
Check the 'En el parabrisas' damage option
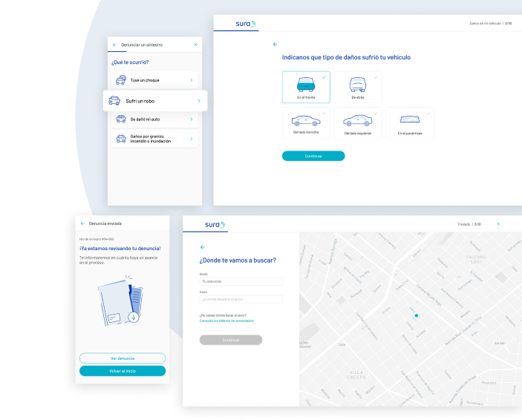coord(409,123)
